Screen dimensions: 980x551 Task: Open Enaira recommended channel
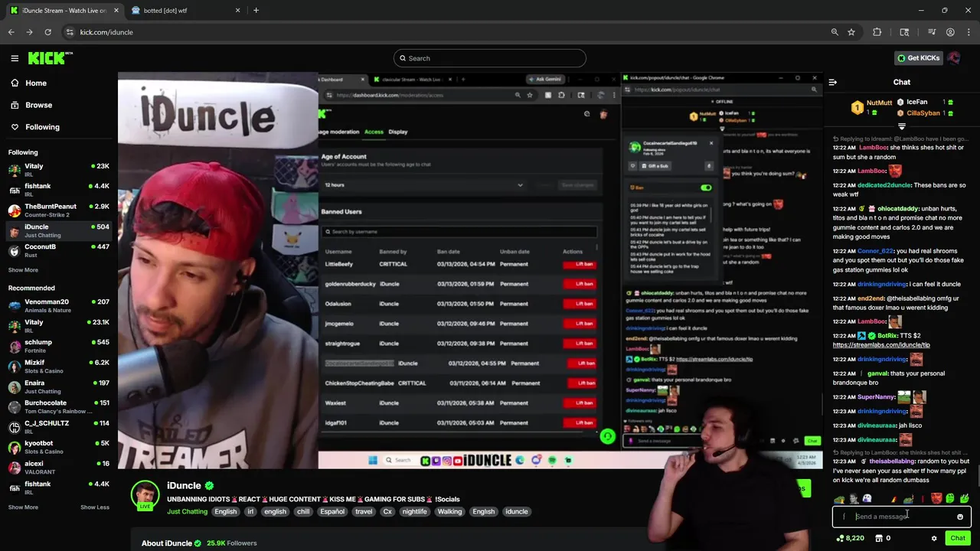59,387
